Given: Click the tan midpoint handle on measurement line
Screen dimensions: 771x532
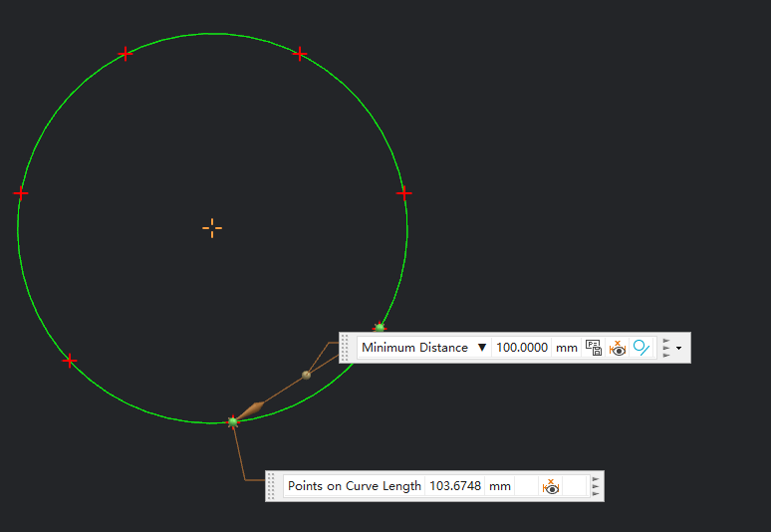Looking at the screenshot, I should click(x=307, y=376).
